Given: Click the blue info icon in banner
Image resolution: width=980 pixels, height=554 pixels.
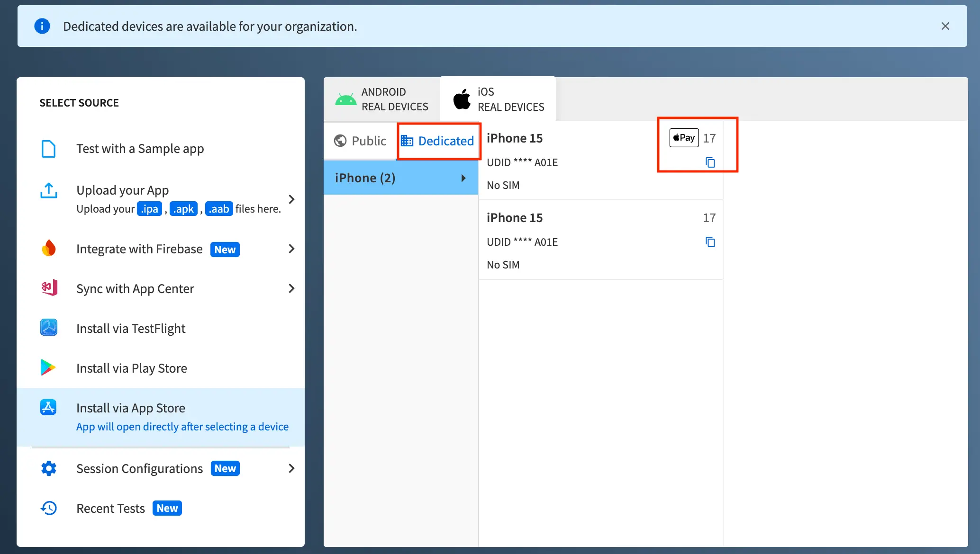Looking at the screenshot, I should (x=42, y=26).
